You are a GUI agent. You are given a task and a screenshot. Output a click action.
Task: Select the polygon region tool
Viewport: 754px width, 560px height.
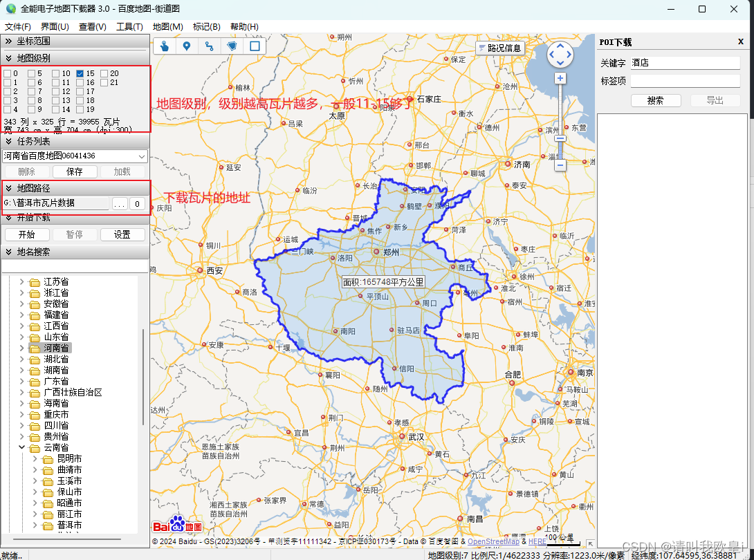coord(232,46)
